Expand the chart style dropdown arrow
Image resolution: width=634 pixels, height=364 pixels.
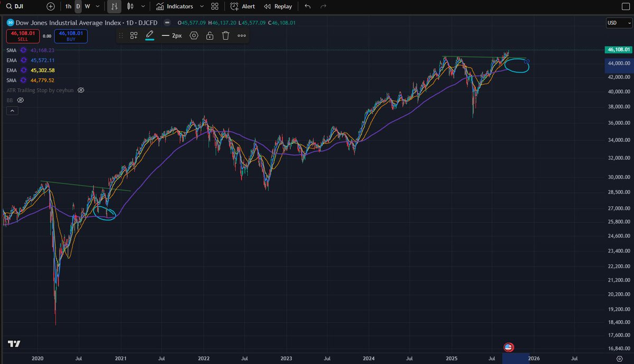143,6
